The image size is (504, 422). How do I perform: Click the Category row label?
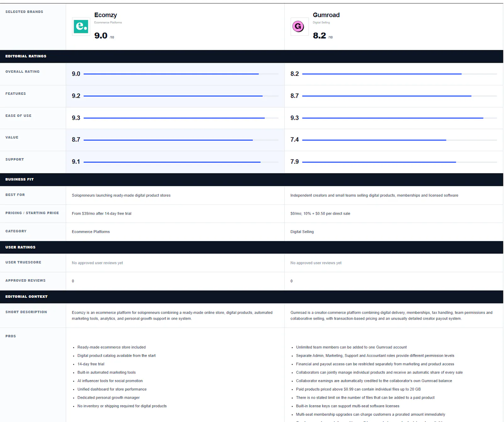pos(16,231)
